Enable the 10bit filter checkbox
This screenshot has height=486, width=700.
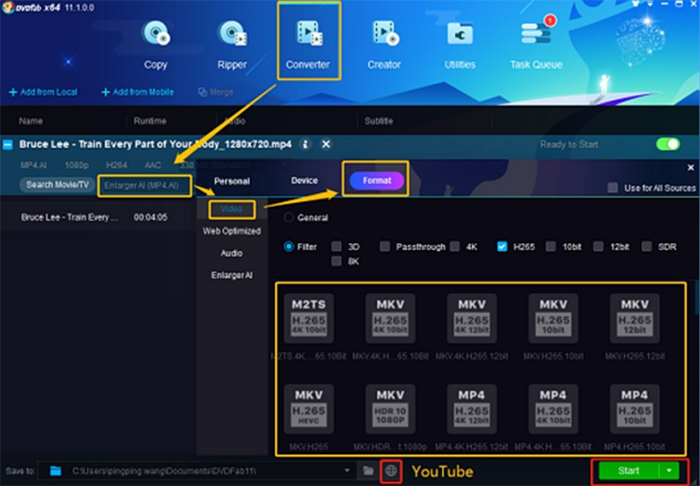(x=551, y=246)
